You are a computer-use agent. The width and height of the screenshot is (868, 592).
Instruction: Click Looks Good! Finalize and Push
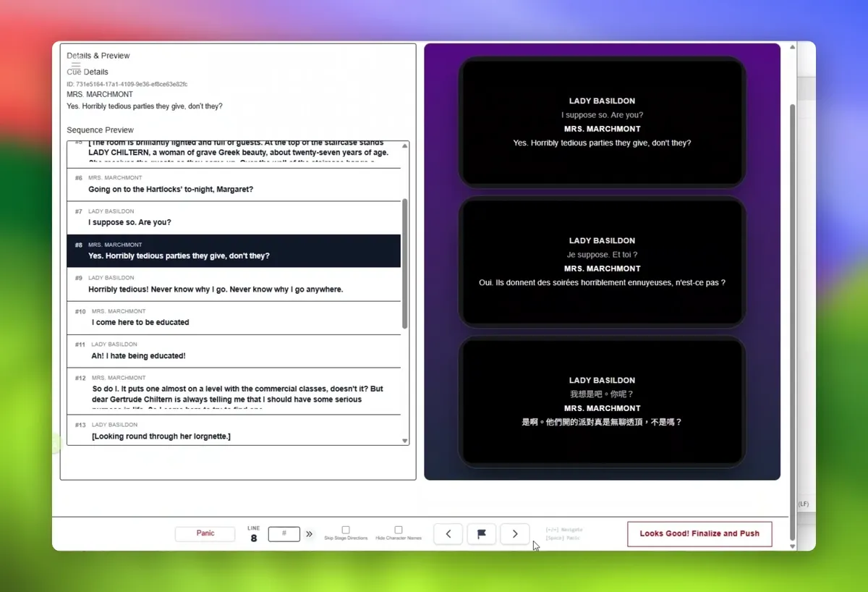tap(699, 534)
